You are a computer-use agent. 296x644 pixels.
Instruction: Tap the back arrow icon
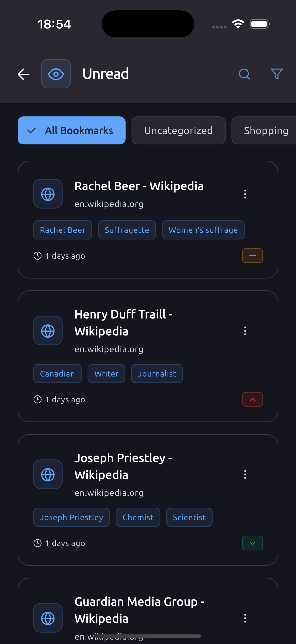pos(24,74)
